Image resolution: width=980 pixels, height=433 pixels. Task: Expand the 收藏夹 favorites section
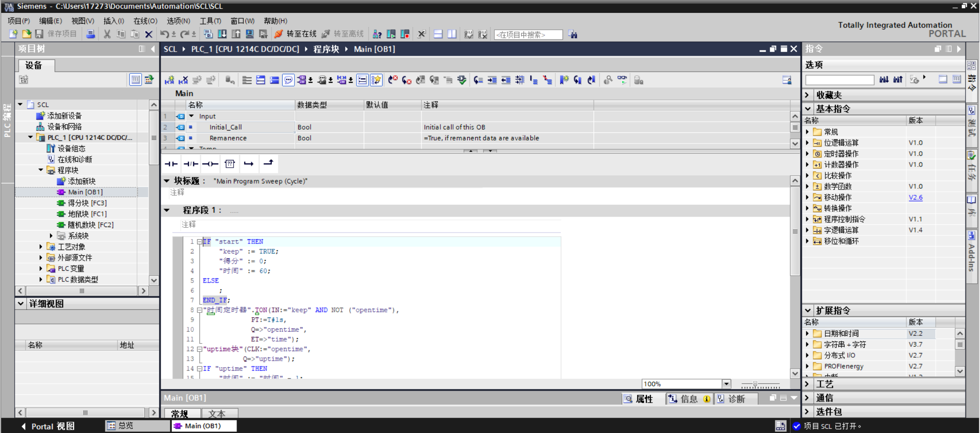[807, 95]
